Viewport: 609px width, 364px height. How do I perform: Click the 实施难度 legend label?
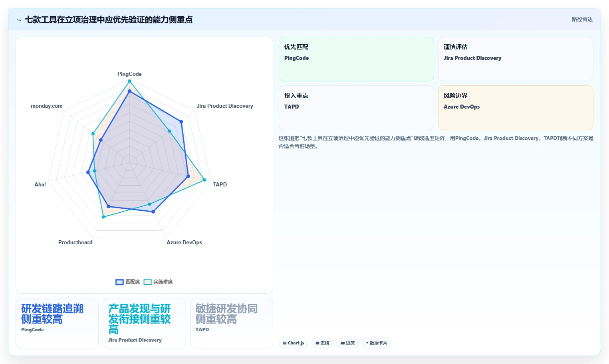point(163,282)
